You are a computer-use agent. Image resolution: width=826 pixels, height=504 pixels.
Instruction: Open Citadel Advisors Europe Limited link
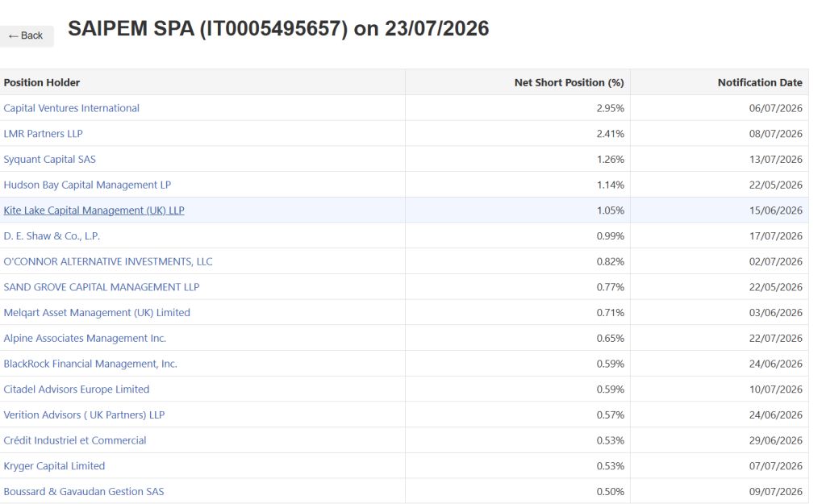point(77,389)
